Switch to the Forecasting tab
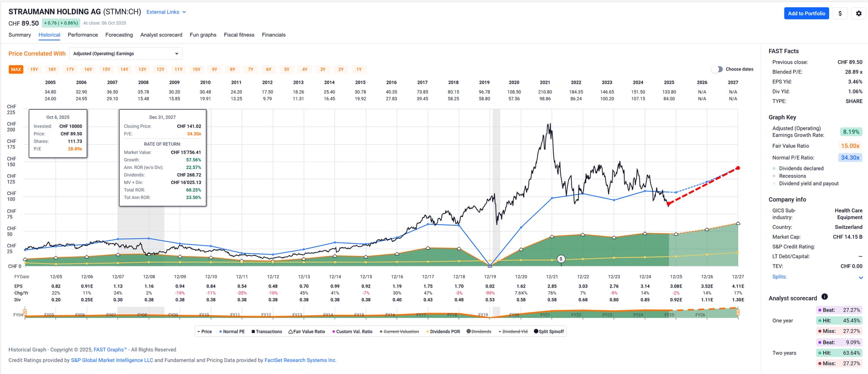The width and height of the screenshot is (868, 374). [119, 35]
